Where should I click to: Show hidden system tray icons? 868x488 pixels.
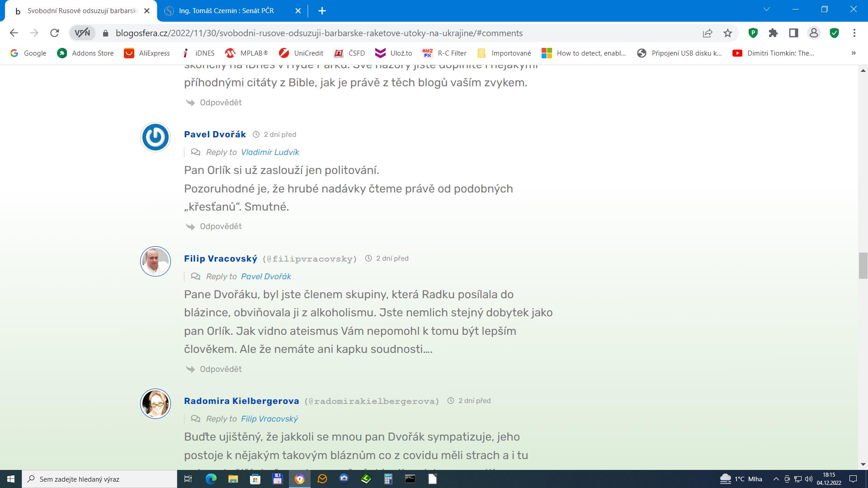[x=776, y=479]
